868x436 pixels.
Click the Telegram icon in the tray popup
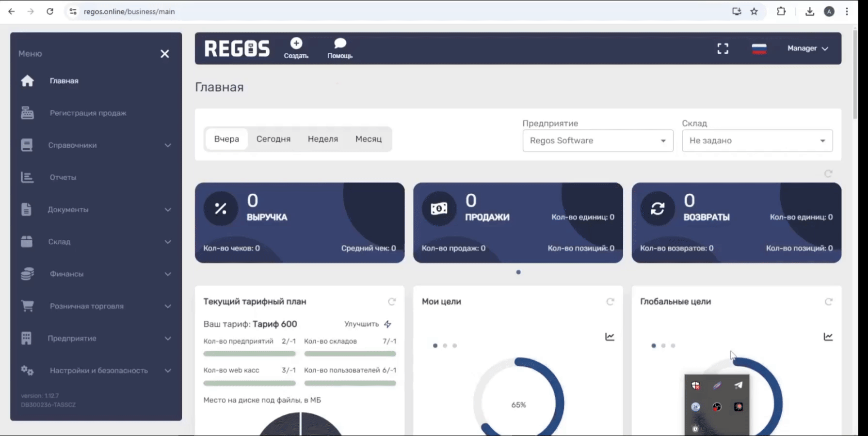738,385
